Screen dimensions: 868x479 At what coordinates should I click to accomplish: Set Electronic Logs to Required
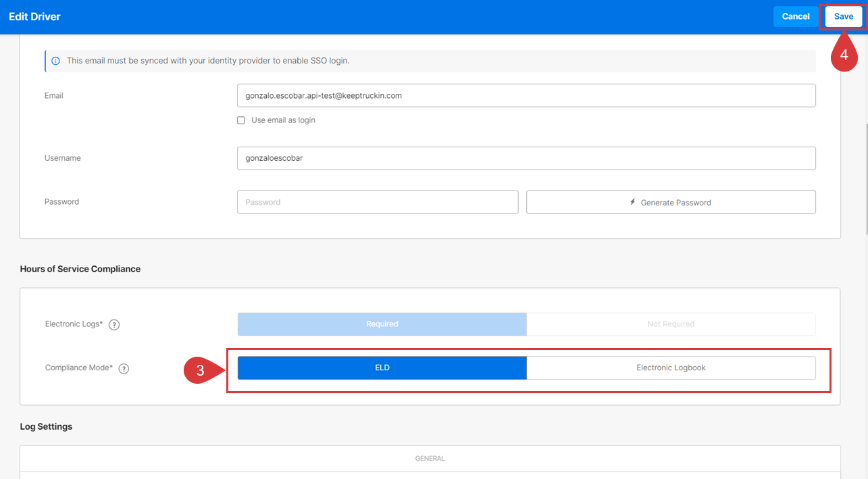pyautogui.click(x=382, y=324)
